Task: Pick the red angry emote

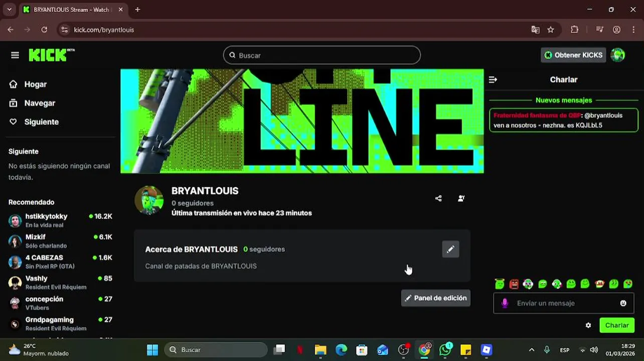Action: pyautogui.click(x=514, y=284)
